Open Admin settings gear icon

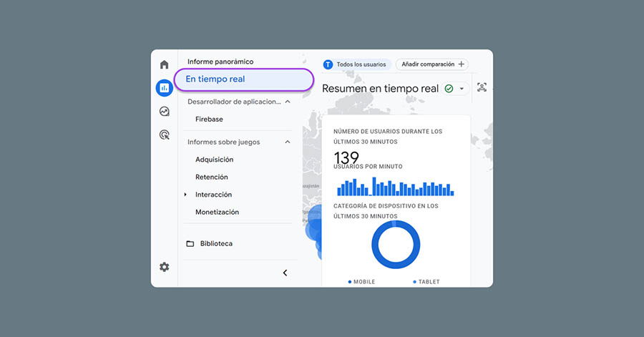point(164,267)
